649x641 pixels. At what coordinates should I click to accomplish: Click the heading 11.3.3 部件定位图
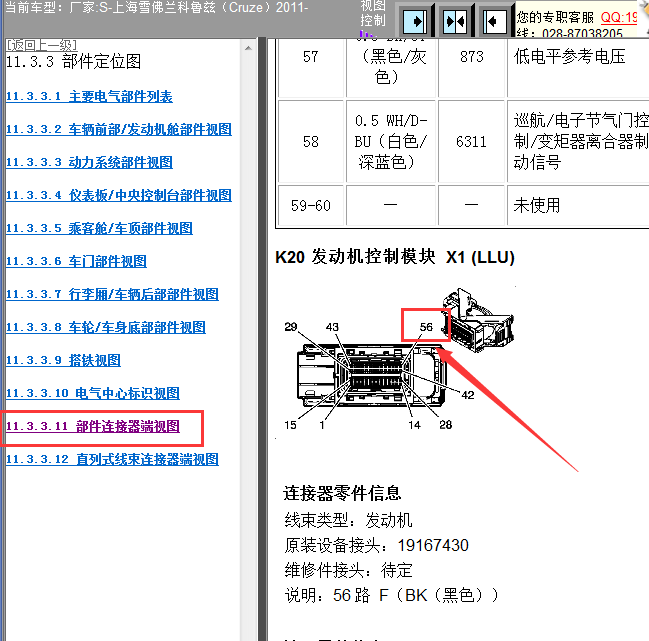pyautogui.click(x=74, y=62)
